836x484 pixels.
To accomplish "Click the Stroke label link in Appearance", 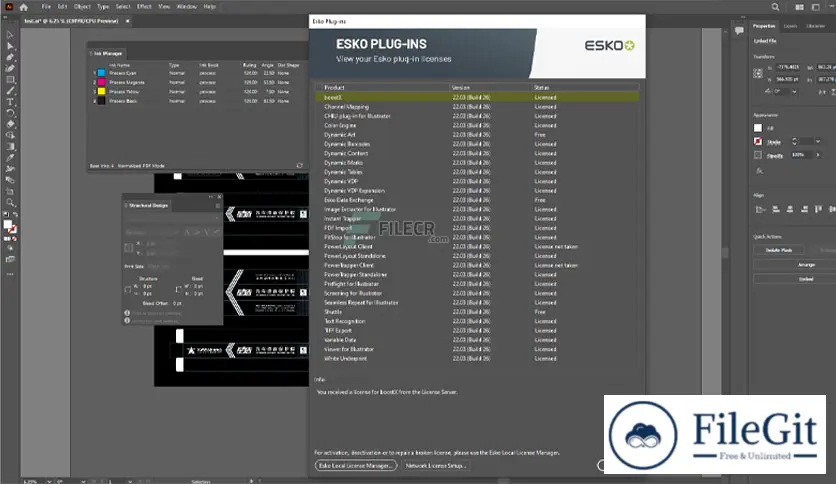I will [x=774, y=142].
